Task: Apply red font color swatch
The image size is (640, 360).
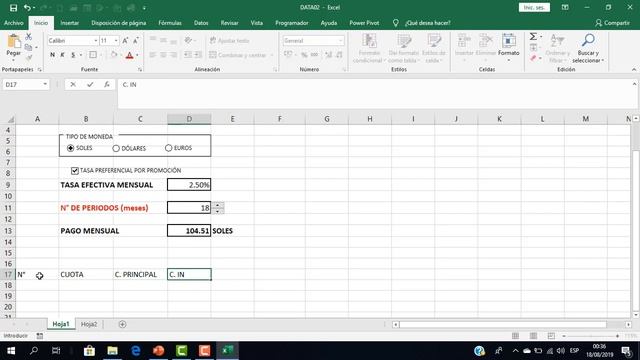Action: coord(129,55)
